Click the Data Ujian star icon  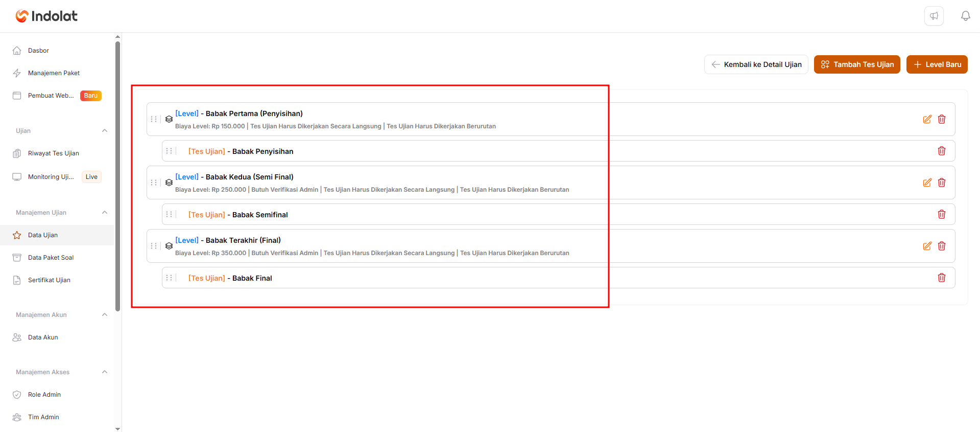coord(17,235)
